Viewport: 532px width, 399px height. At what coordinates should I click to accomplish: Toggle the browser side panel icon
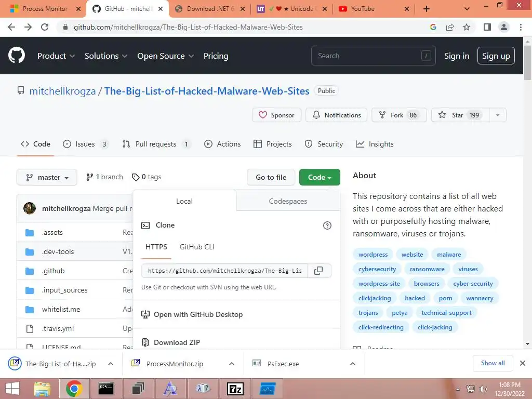pos(487,27)
